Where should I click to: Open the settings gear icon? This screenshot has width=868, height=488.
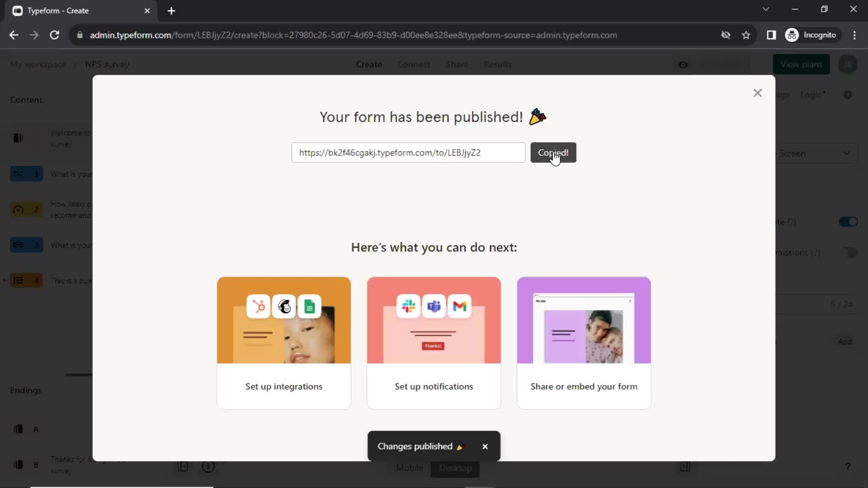tap(848, 95)
